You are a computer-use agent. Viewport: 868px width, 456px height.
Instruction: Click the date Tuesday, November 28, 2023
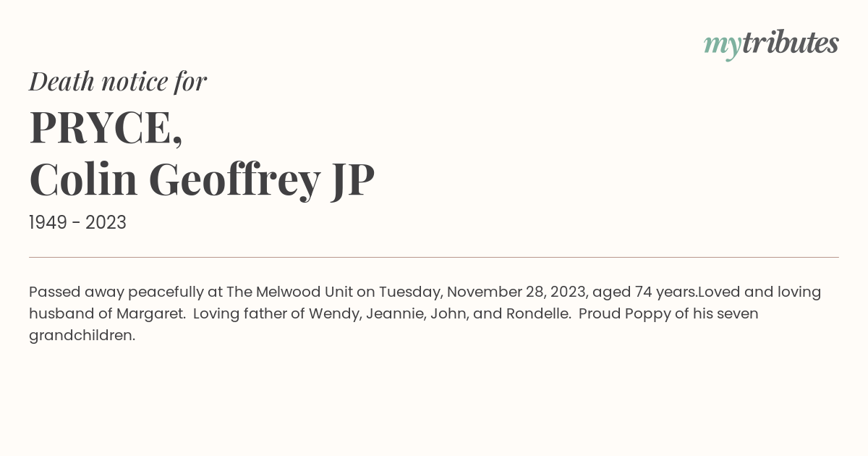pos(482,292)
